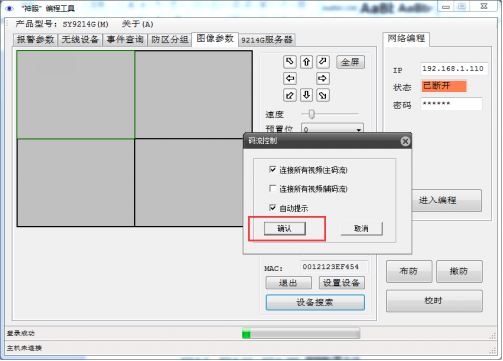503x361 pixels.
Task: Check 连接所有视频(辅码流) checkbox
Action: [x=272, y=189]
